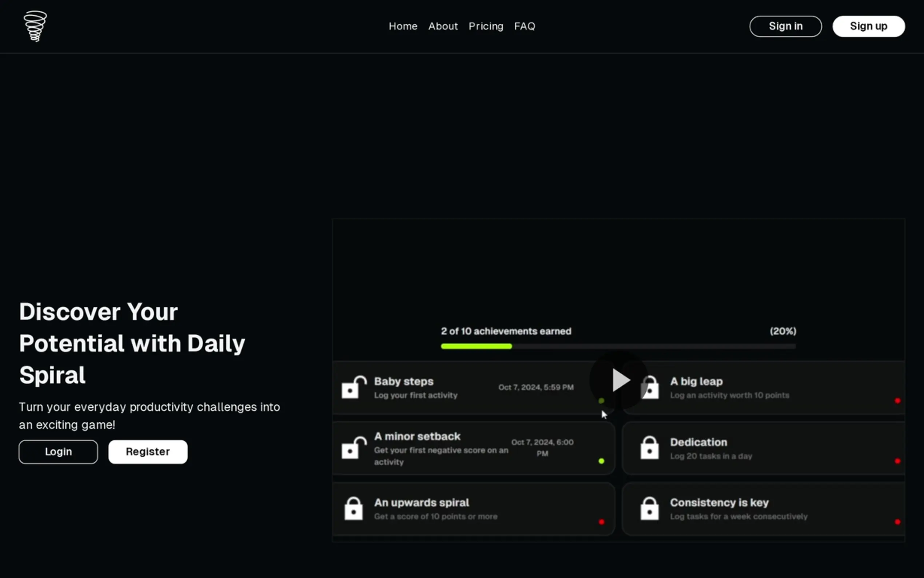924x578 pixels.
Task: Click the red dot on A big leap
Action: 897,401
